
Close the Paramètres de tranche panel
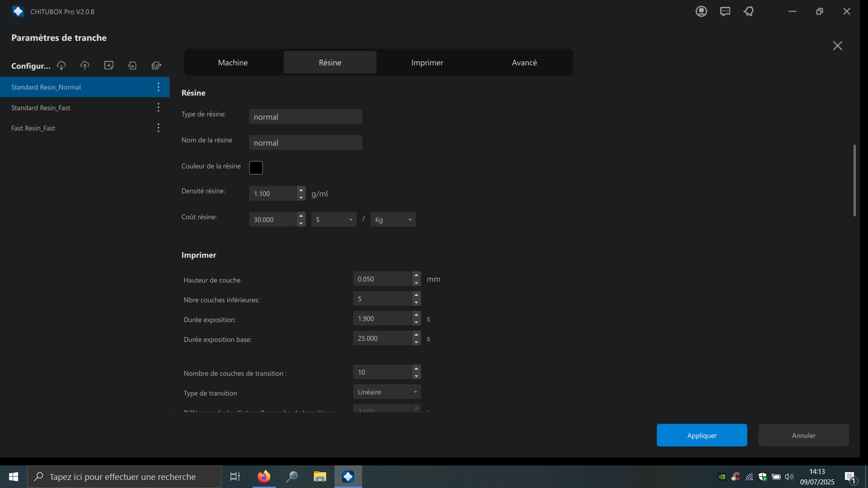838,46
